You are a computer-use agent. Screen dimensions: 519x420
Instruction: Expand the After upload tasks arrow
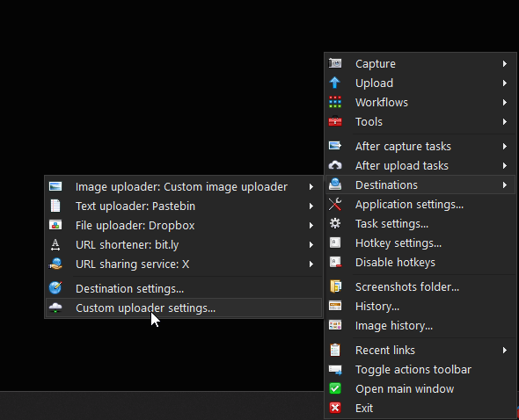(504, 165)
